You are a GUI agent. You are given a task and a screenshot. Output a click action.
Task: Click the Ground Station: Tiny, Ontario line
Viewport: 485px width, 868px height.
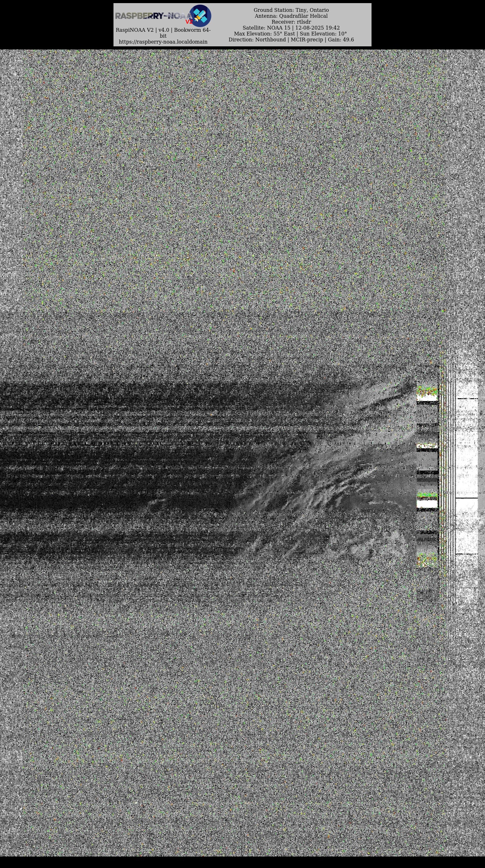point(291,10)
